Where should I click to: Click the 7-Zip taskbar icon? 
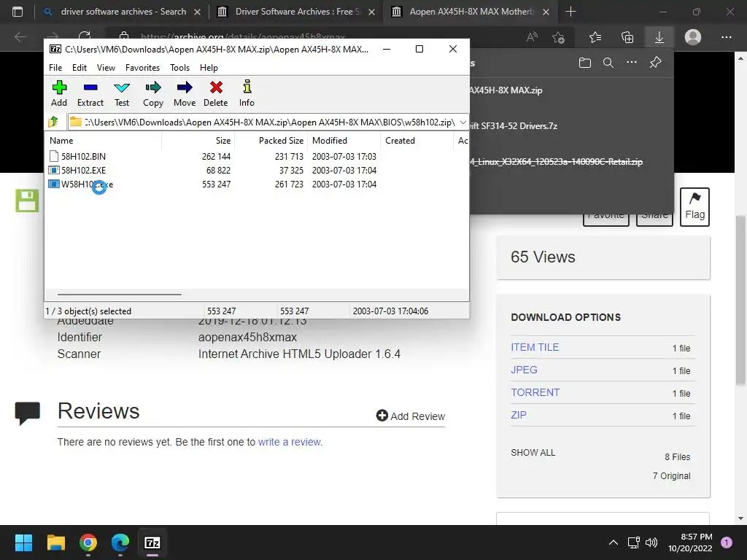click(x=152, y=542)
